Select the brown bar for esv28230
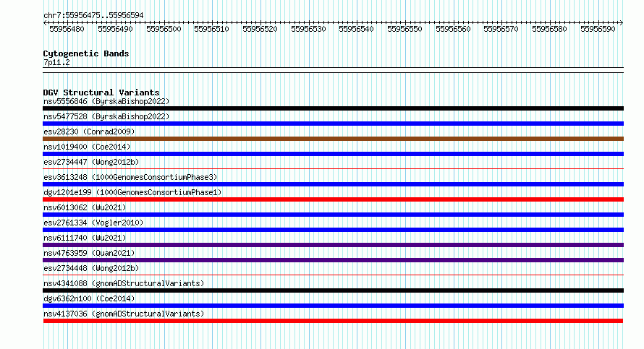The image size is (644, 349). tap(333, 139)
